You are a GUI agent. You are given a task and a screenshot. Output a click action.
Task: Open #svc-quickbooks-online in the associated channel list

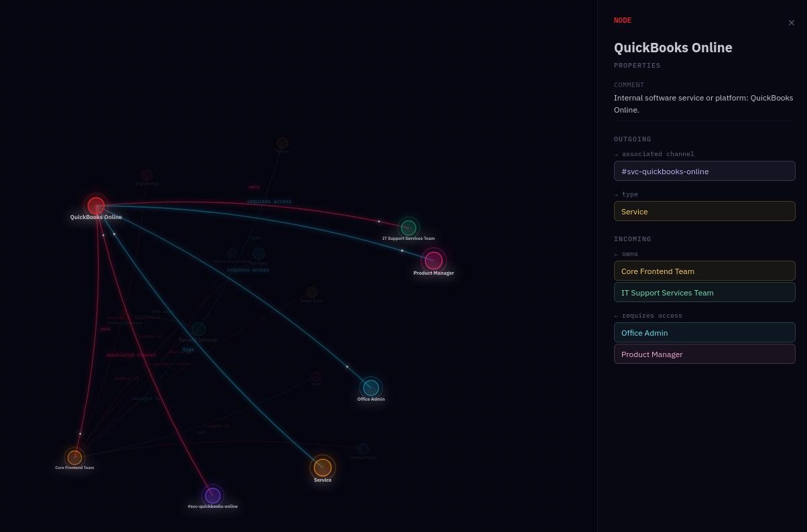(704, 171)
